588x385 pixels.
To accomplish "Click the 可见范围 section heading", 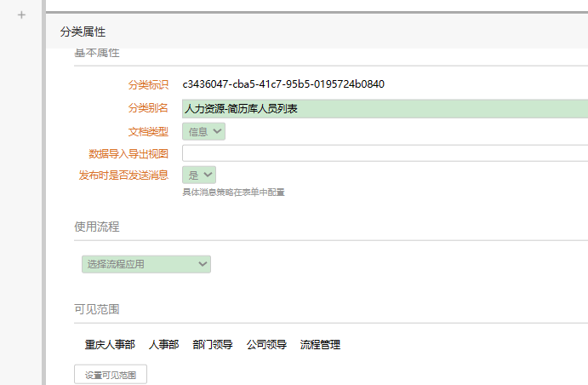I will [x=97, y=308].
